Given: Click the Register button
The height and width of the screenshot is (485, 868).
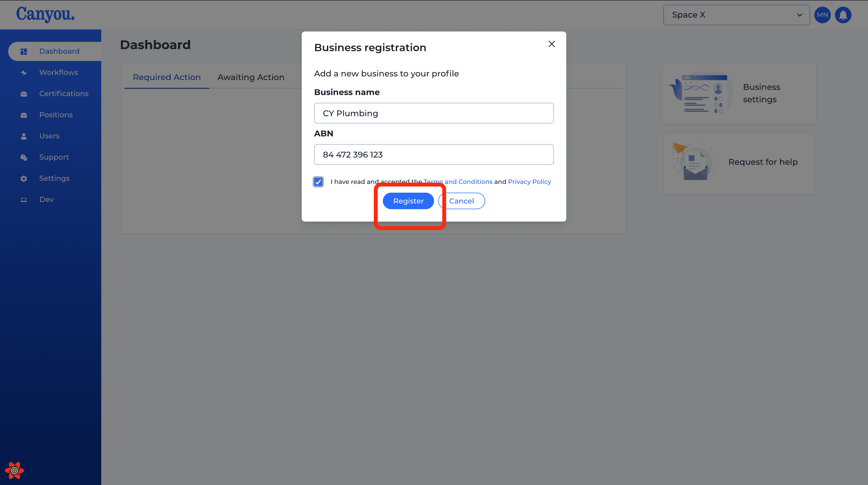Looking at the screenshot, I should tap(408, 201).
